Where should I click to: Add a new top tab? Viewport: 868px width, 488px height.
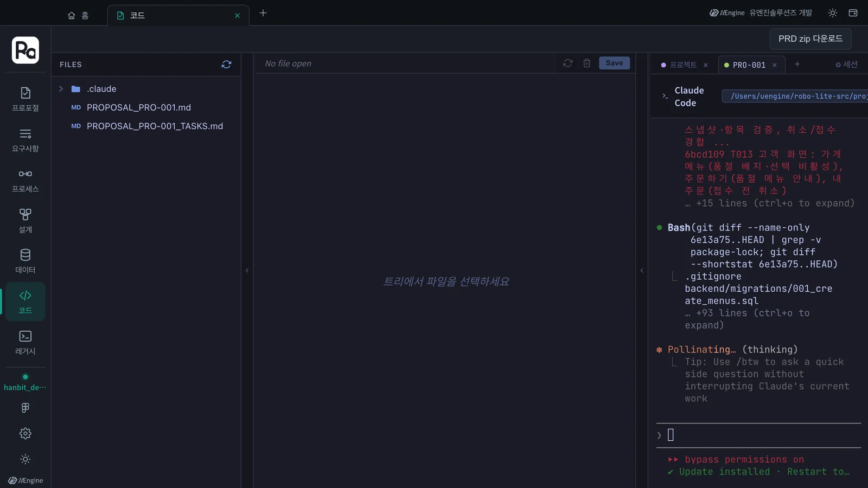point(263,13)
